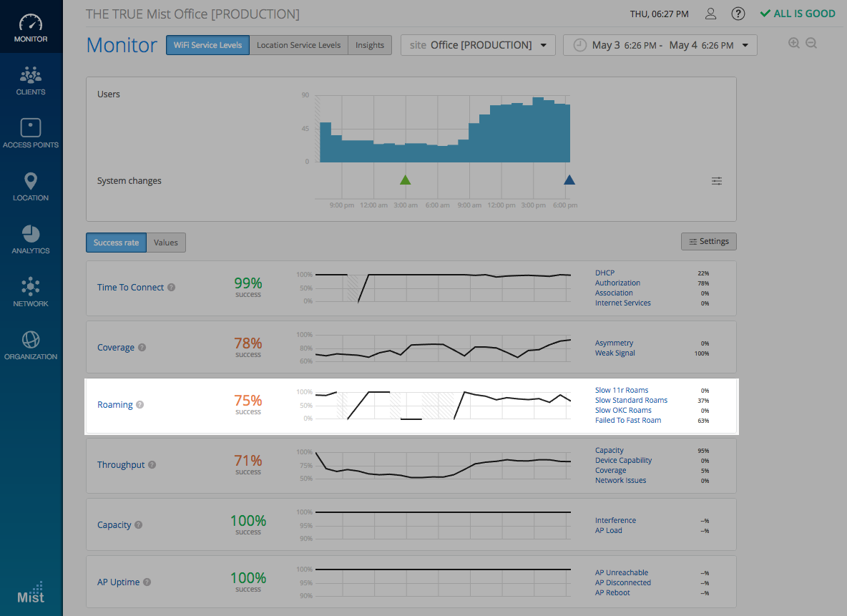Open the Monitor section in sidebar
847x616 pixels.
(x=31, y=27)
